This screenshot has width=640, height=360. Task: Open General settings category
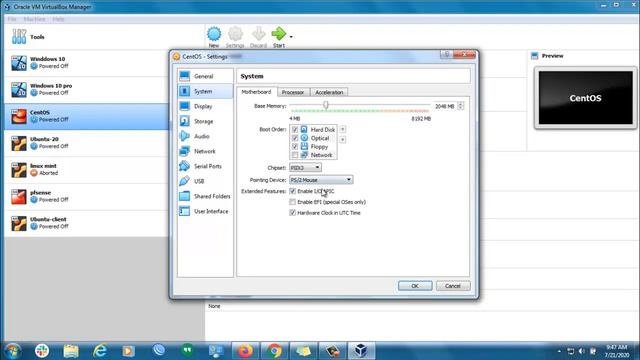point(205,76)
